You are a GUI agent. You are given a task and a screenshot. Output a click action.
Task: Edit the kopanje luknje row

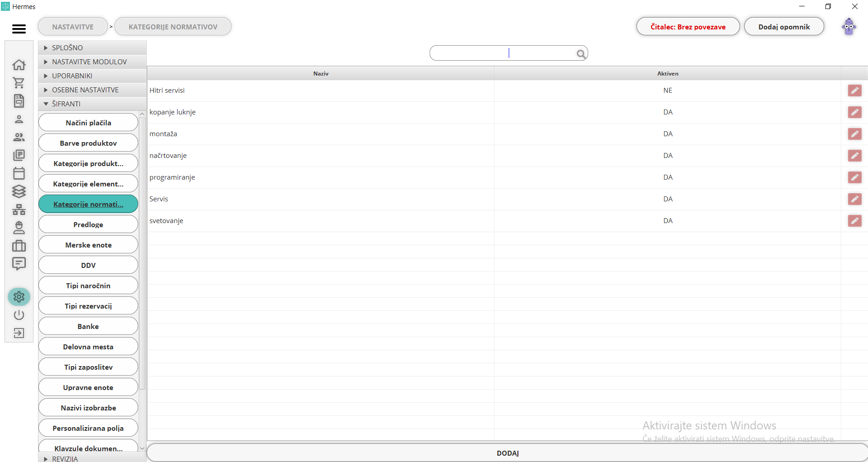854,112
